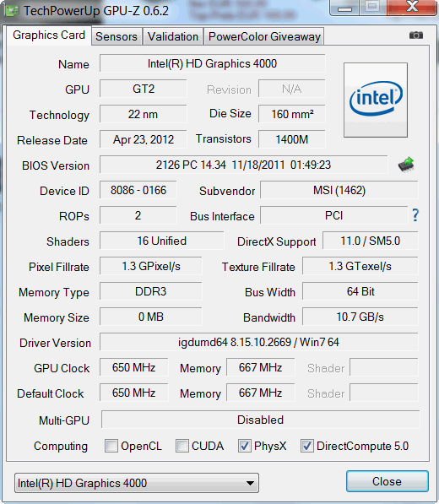This screenshot has height=504, width=439.
Task: Open the Intel HD Graphics 4000 dropdown
Action: 137,483
